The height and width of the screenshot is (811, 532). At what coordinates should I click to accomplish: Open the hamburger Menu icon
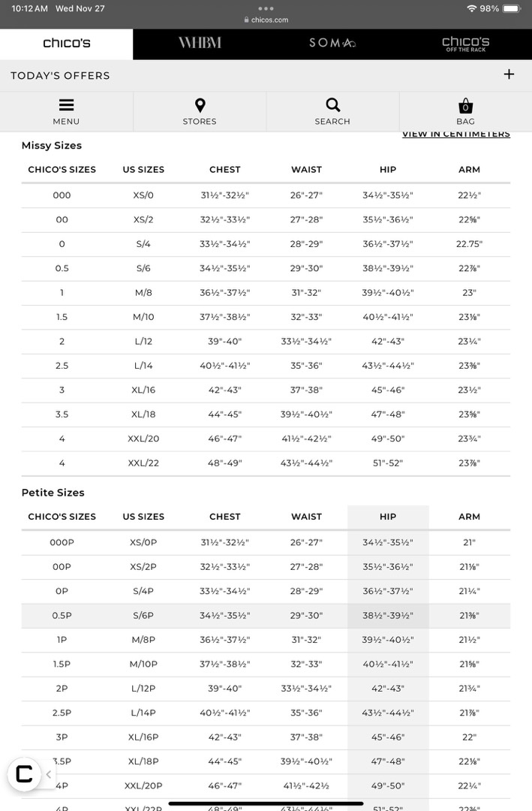(66, 106)
